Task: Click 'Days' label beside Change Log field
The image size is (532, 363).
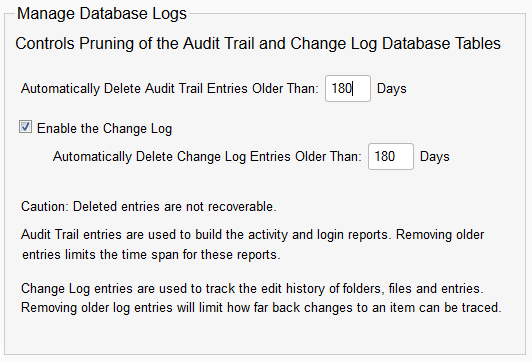Action: (x=435, y=156)
